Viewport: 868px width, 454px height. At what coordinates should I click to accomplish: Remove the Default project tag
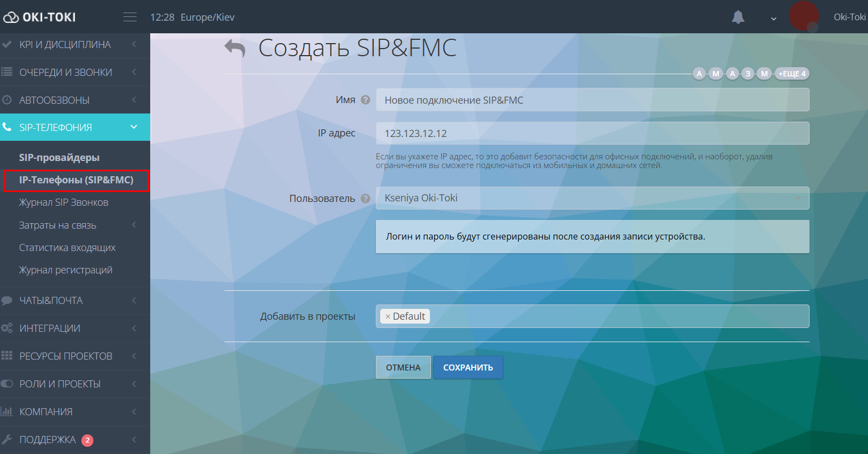point(388,316)
